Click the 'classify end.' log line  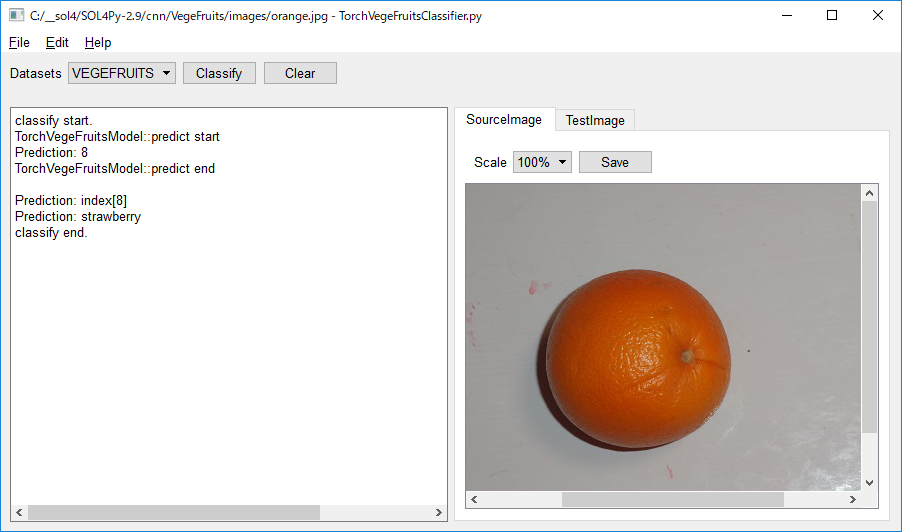pos(51,233)
